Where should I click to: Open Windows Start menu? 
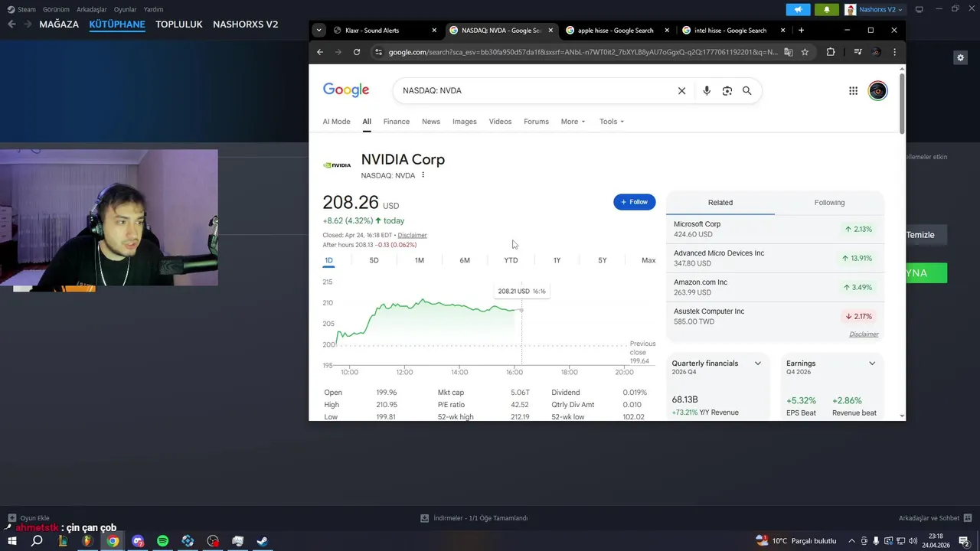(11, 541)
